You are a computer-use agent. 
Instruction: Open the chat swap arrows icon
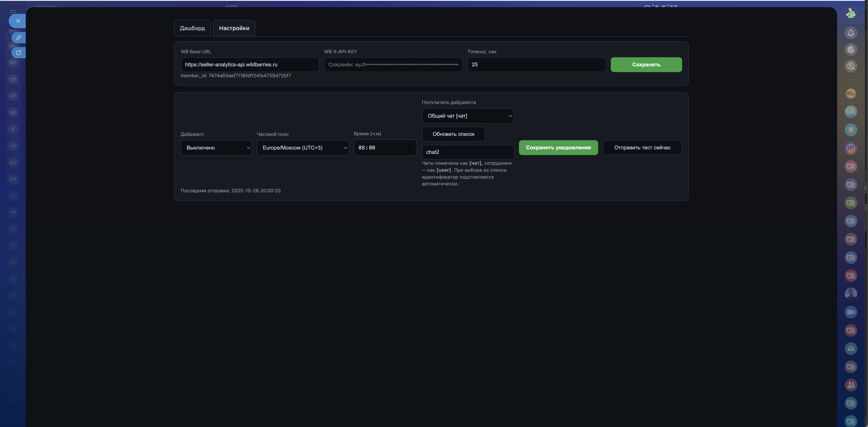point(851,66)
